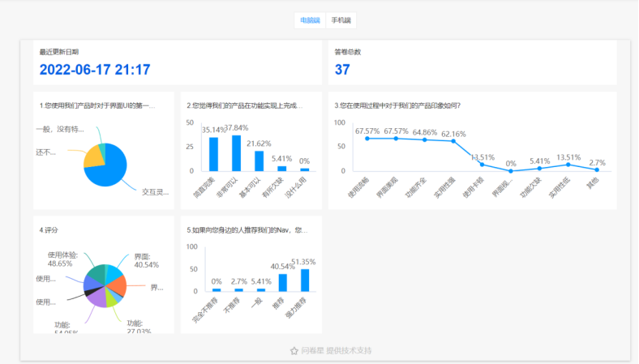
Task: Click the 64.86% point on line chart
Action: click(x=425, y=139)
